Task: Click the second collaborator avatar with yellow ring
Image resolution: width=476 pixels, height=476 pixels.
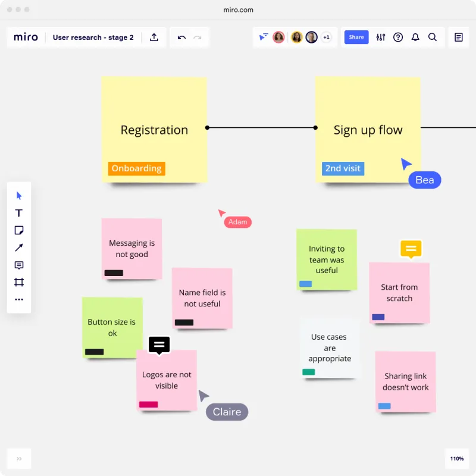Action: [x=296, y=37]
